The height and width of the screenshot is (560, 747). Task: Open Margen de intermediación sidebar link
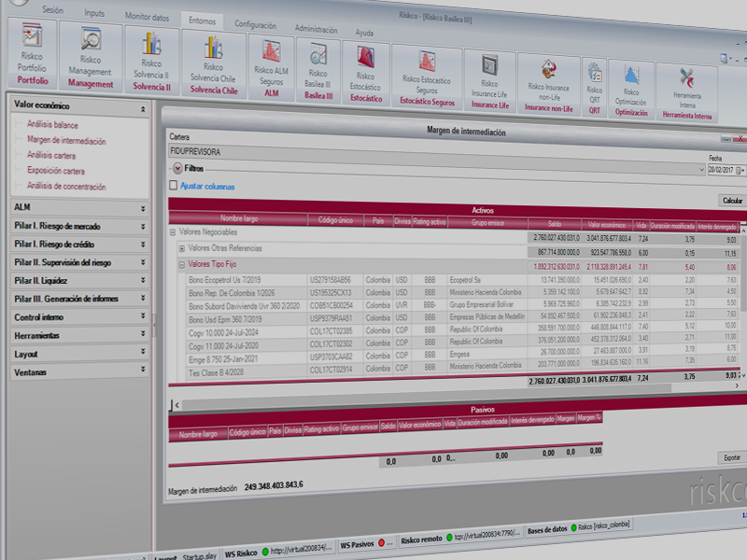66,141
